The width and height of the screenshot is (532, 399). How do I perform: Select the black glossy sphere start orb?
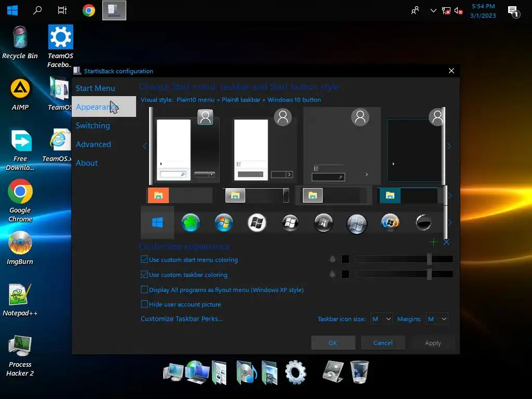pyautogui.click(x=423, y=222)
